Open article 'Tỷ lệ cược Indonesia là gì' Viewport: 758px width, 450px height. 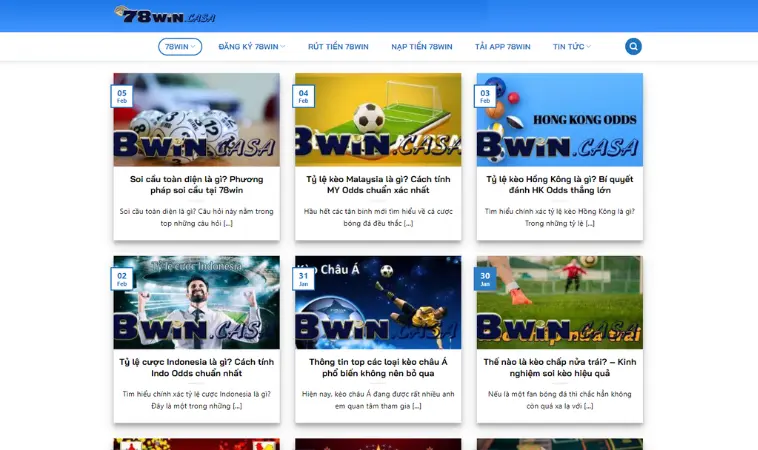(x=196, y=367)
